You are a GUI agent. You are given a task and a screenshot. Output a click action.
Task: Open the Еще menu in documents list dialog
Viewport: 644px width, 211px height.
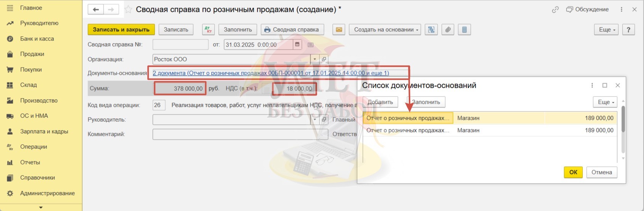pyautogui.click(x=605, y=102)
